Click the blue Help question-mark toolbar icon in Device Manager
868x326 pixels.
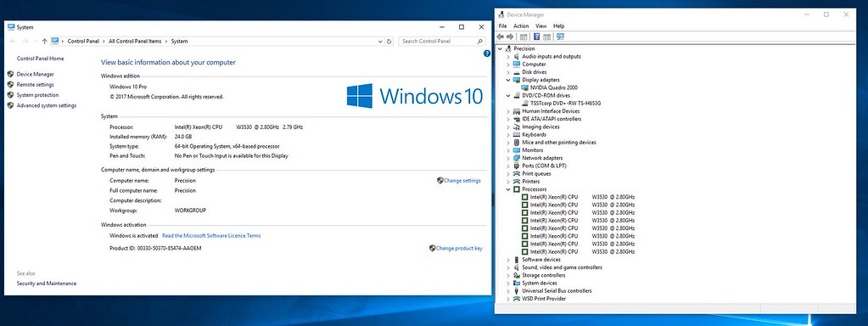coord(536,37)
